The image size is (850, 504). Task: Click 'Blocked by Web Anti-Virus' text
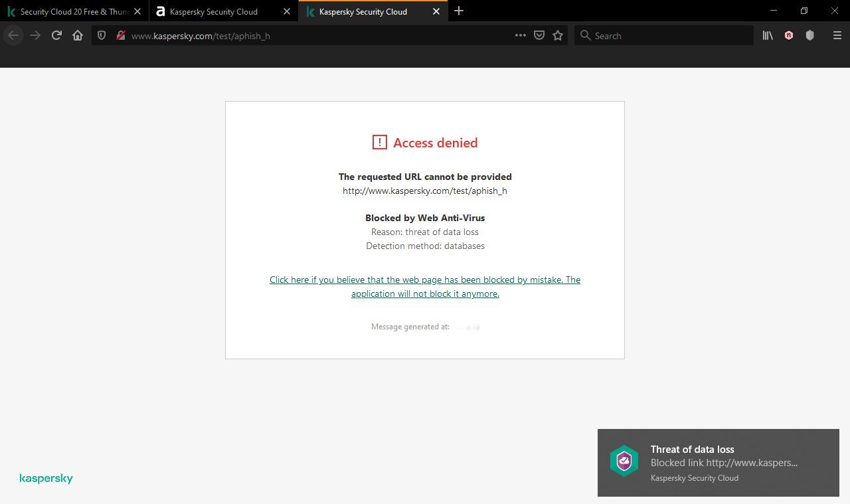pos(425,218)
